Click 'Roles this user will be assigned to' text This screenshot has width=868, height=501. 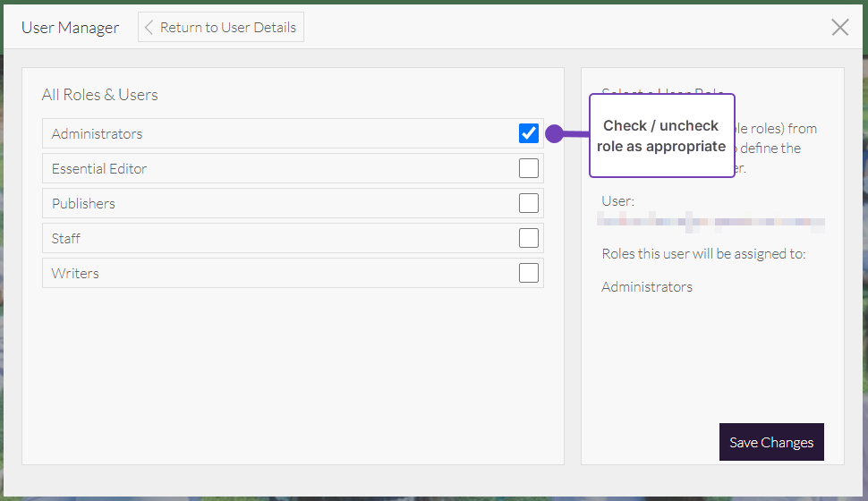tap(703, 254)
